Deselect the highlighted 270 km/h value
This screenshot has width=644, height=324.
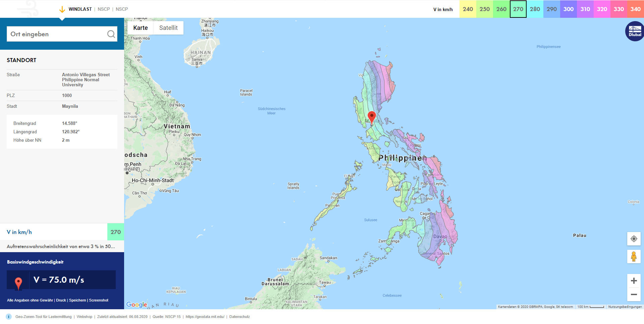click(518, 9)
